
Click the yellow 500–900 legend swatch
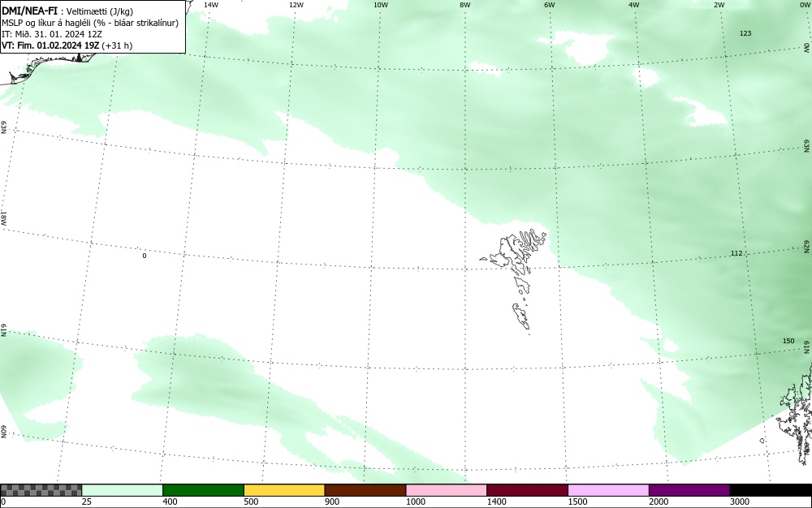[284, 490]
